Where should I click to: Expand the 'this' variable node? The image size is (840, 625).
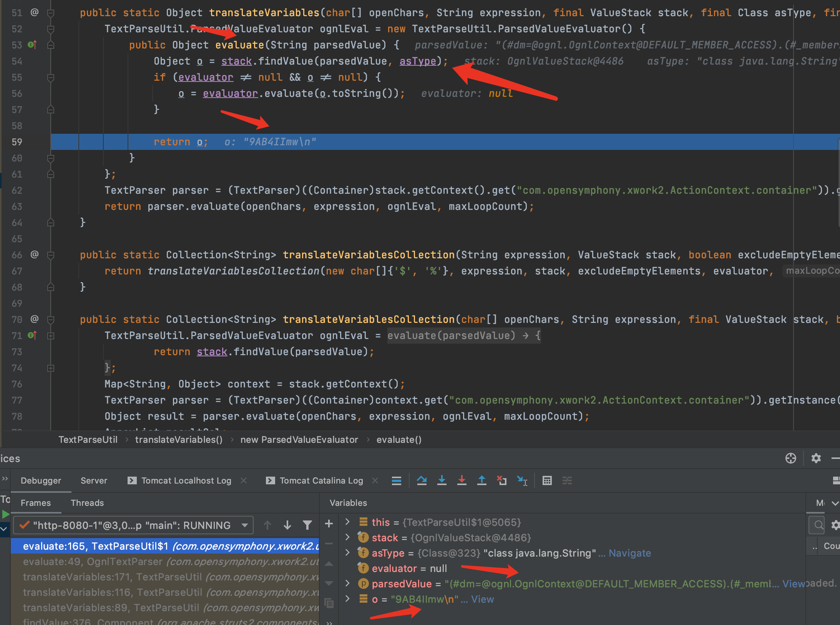347,522
